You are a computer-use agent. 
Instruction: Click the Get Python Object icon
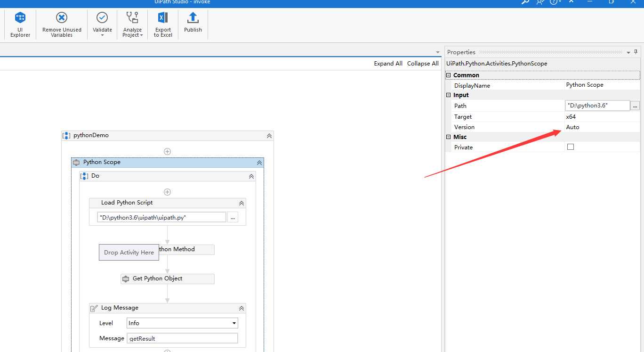pos(126,279)
